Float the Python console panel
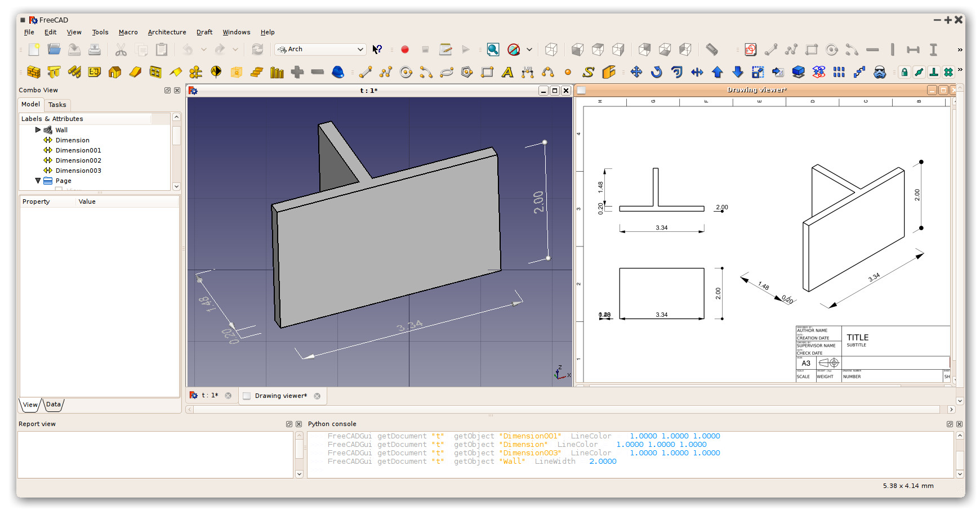 pos(950,424)
